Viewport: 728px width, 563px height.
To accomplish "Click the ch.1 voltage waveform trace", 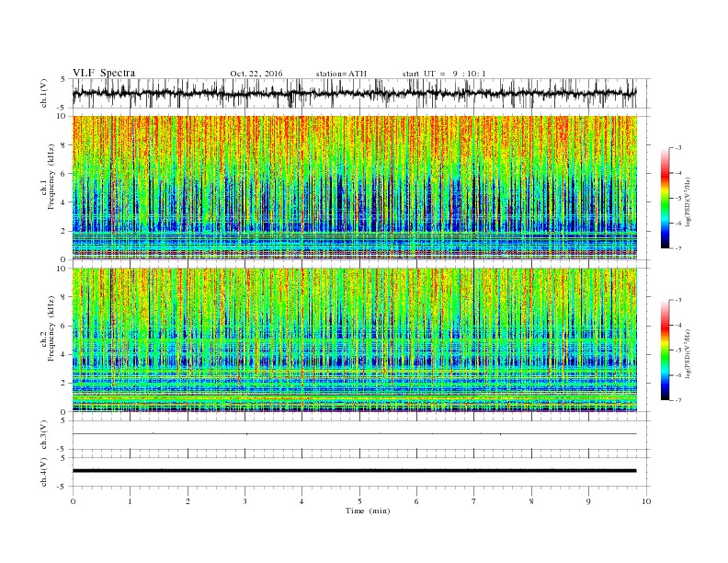I will [x=355, y=93].
